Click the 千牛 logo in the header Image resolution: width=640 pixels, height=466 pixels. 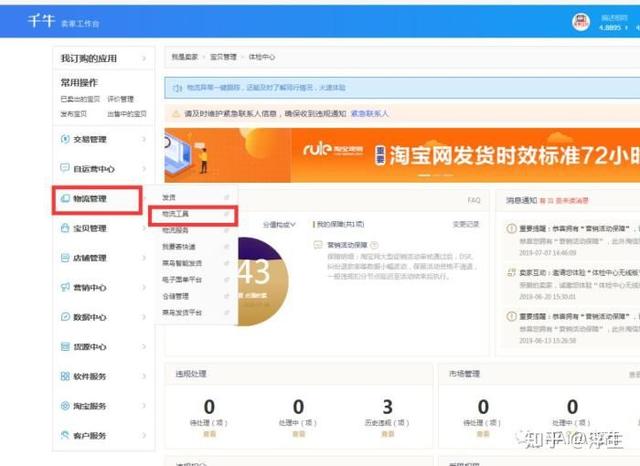pyautogui.click(x=41, y=20)
